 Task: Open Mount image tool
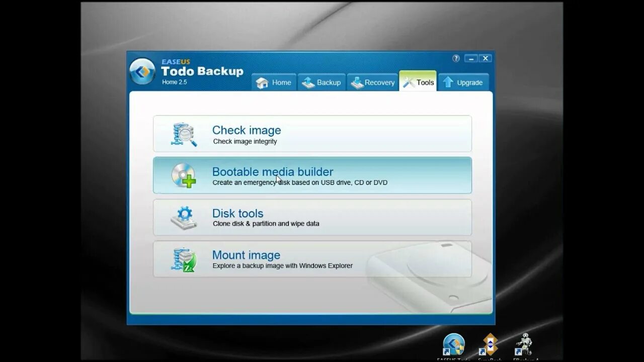(x=312, y=259)
